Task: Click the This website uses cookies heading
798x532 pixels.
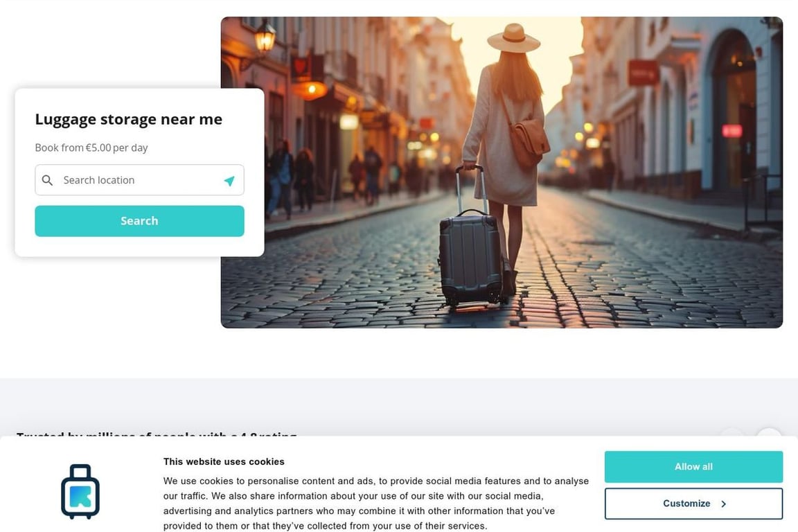Action: pyautogui.click(x=224, y=462)
